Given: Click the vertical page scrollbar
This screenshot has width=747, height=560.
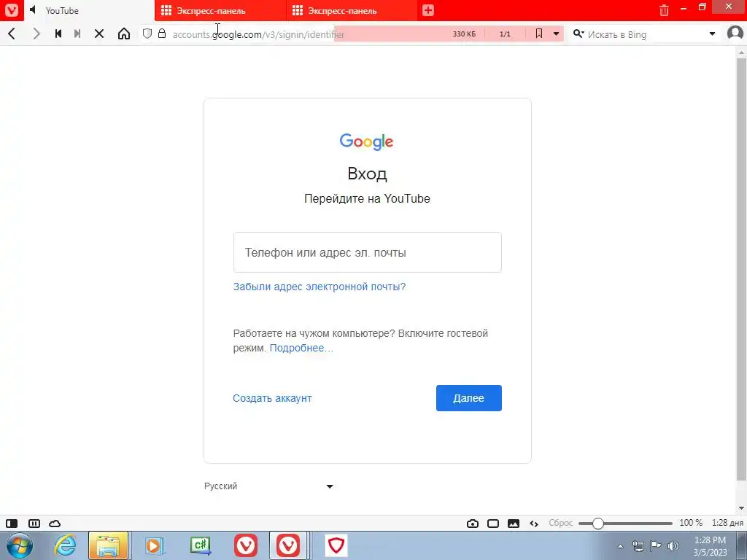Looking at the screenshot, I should [741, 269].
